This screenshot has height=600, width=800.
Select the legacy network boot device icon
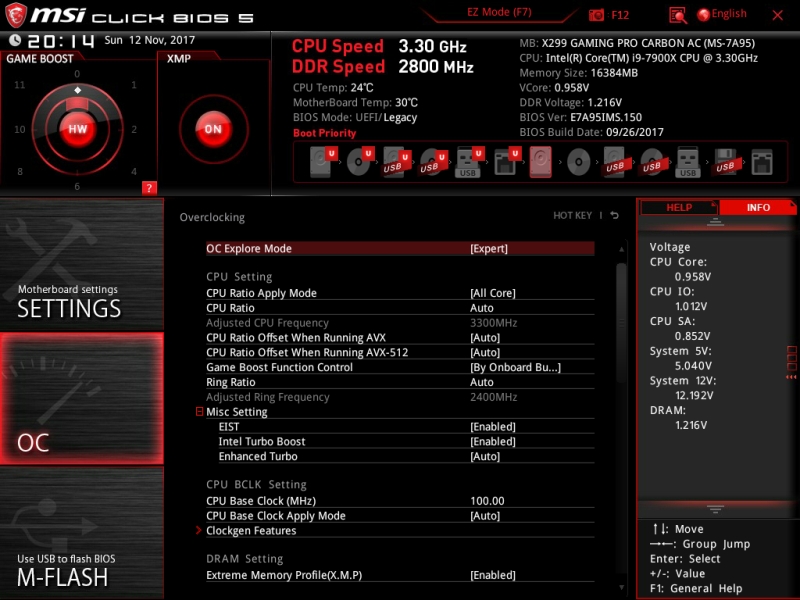click(x=762, y=162)
